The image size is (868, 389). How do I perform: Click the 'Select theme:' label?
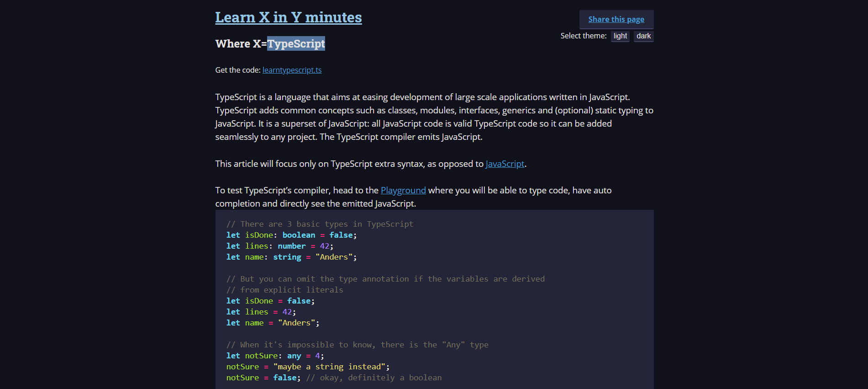pyautogui.click(x=584, y=36)
